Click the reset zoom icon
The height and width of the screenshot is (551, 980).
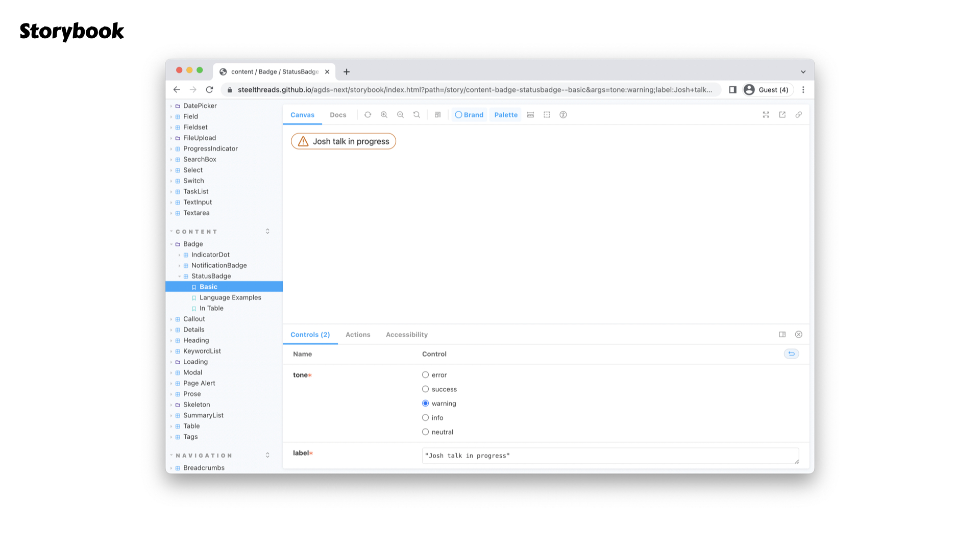pos(416,115)
